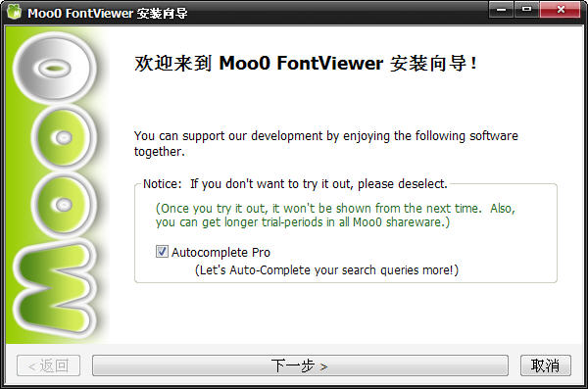The width and height of the screenshot is (588, 389).
Task: Click the 'You can support our development' paragraph
Action: [326, 143]
